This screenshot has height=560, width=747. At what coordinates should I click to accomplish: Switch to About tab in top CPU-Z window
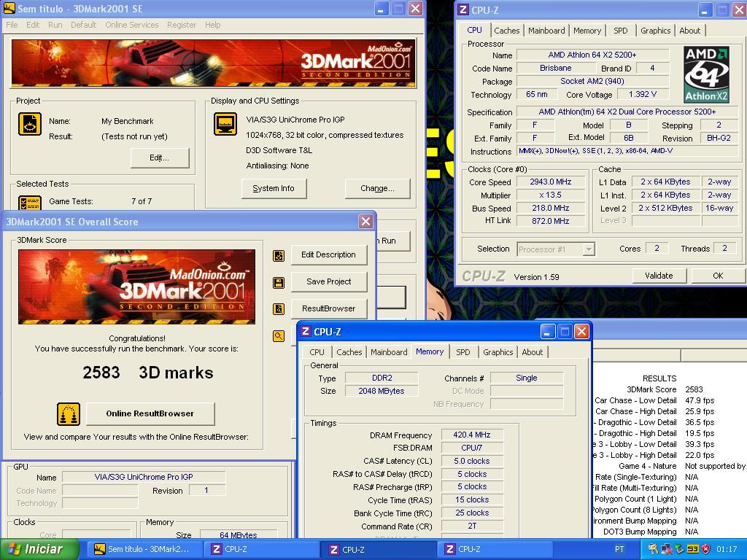click(690, 31)
